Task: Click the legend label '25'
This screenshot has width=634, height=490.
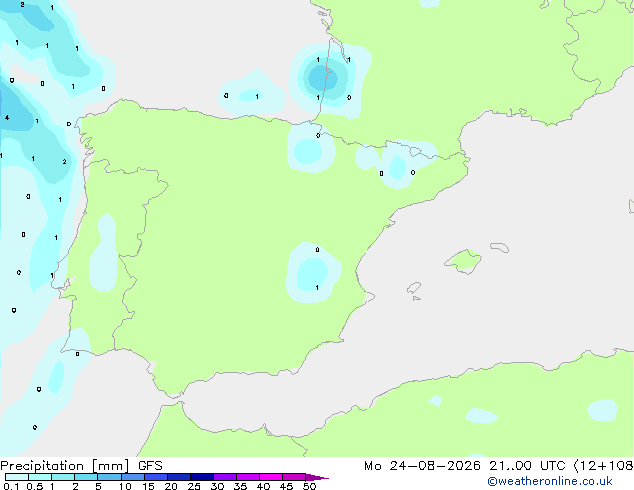Action: (194, 486)
